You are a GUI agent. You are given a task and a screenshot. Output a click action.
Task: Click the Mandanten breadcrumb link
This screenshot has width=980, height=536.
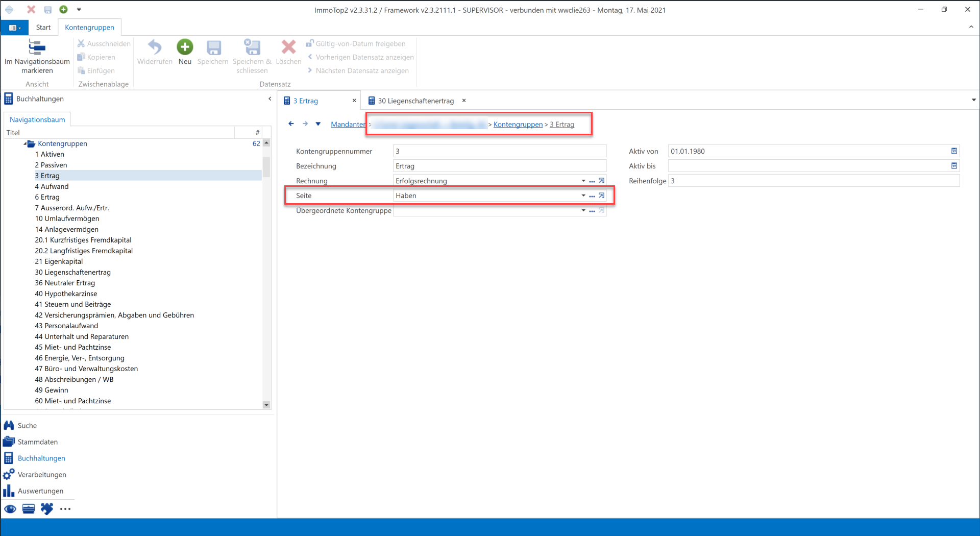tap(348, 124)
